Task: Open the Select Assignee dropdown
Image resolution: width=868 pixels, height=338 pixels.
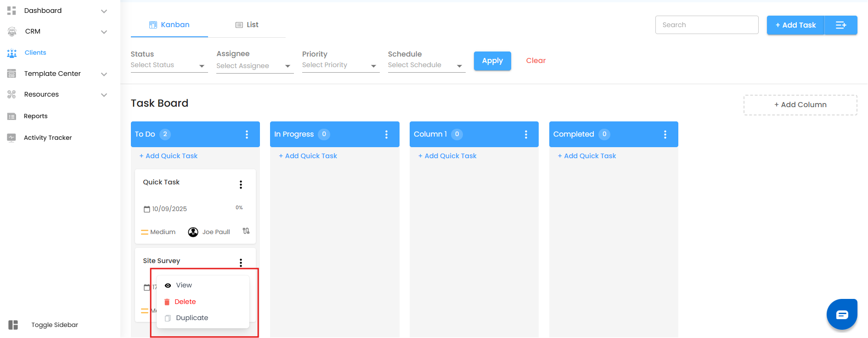Action: tap(255, 66)
